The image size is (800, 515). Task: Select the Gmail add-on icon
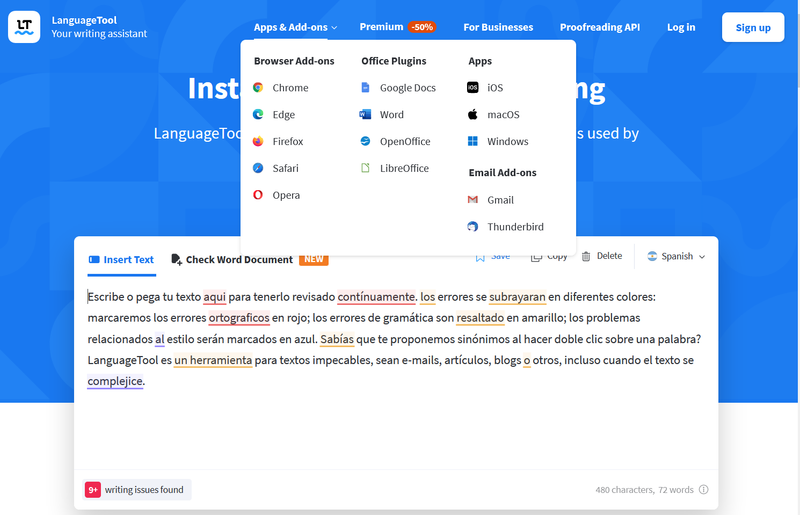473,200
